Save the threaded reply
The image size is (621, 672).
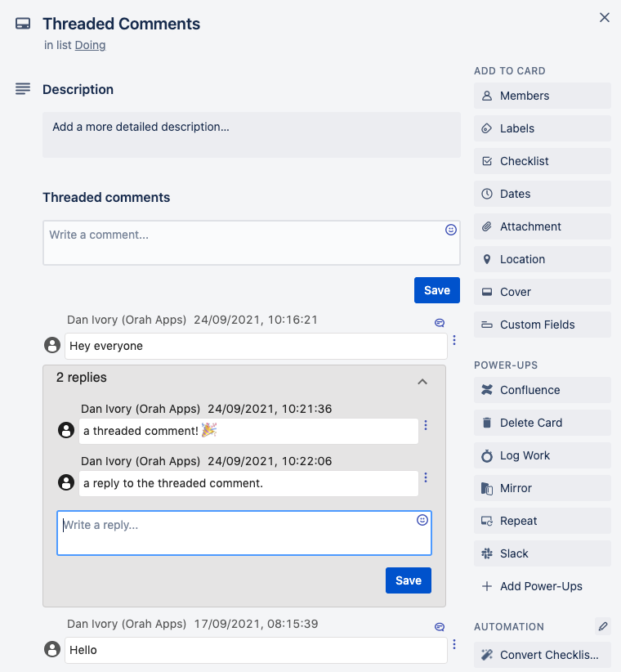(x=408, y=580)
